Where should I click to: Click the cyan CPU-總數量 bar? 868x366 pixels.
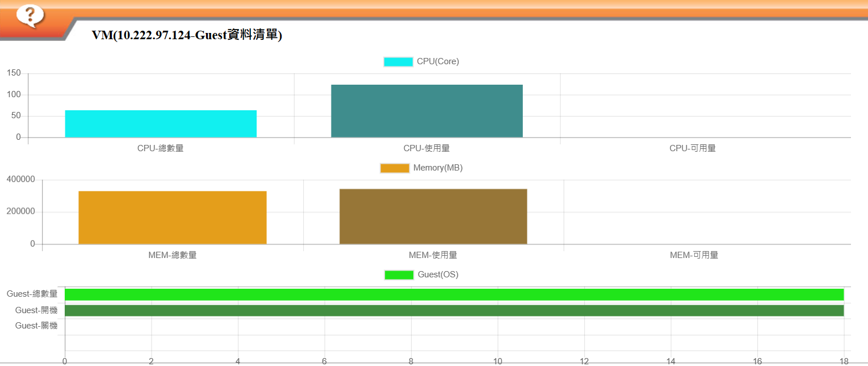pyautogui.click(x=161, y=124)
